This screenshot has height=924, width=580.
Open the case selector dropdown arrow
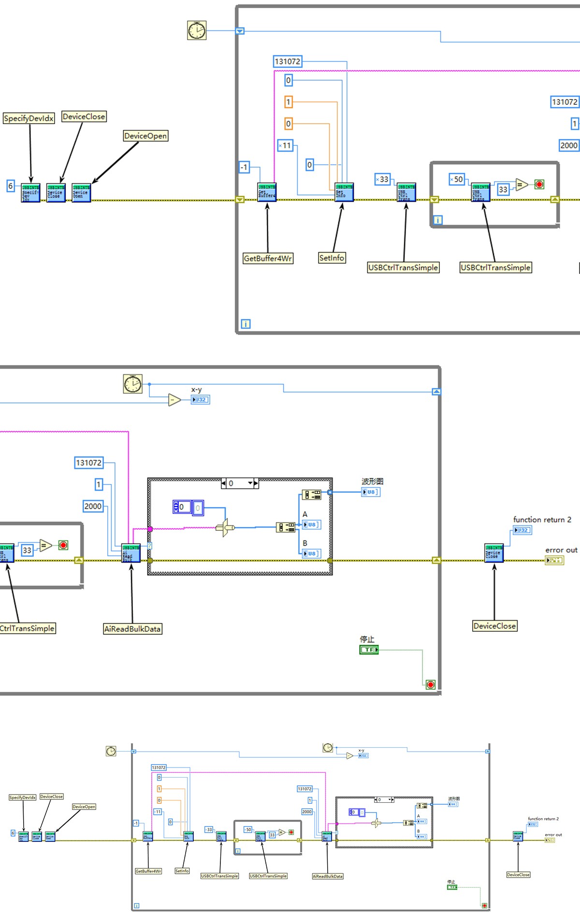click(x=250, y=483)
